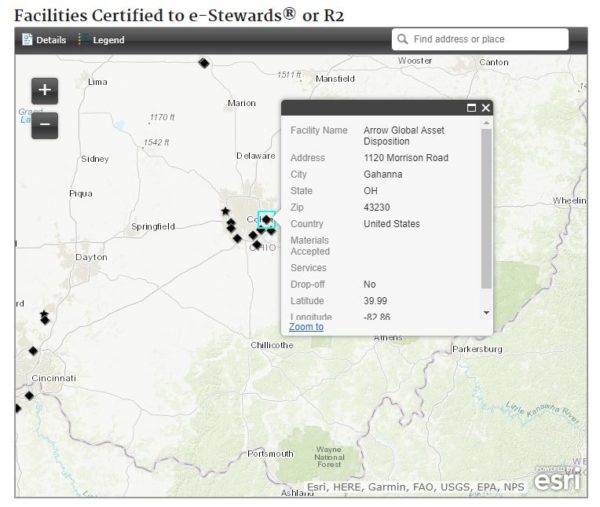Click the Mansfield label on map
Image resolution: width=600 pixels, height=507 pixels.
(x=335, y=79)
